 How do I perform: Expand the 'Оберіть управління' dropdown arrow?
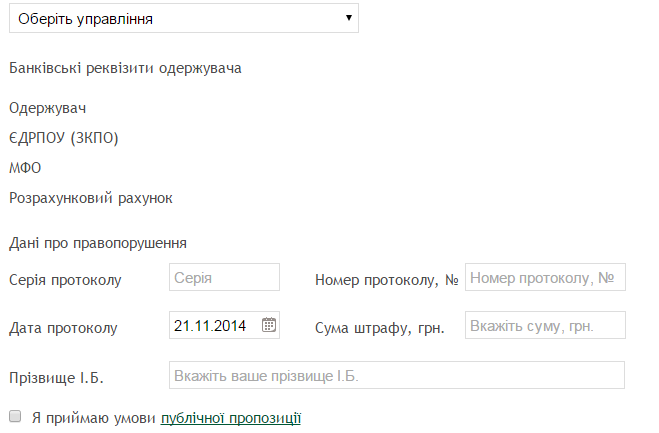pyautogui.click(x=347, y=18)
